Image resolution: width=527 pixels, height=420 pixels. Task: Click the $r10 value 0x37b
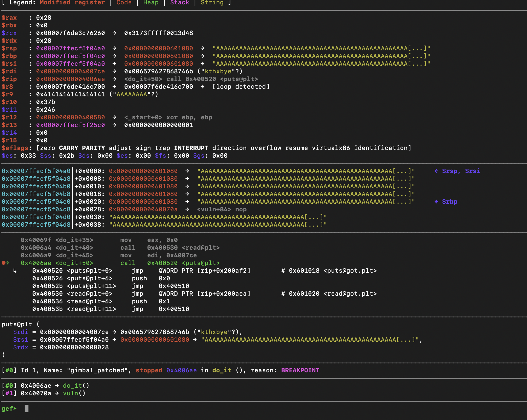[45, 102]
